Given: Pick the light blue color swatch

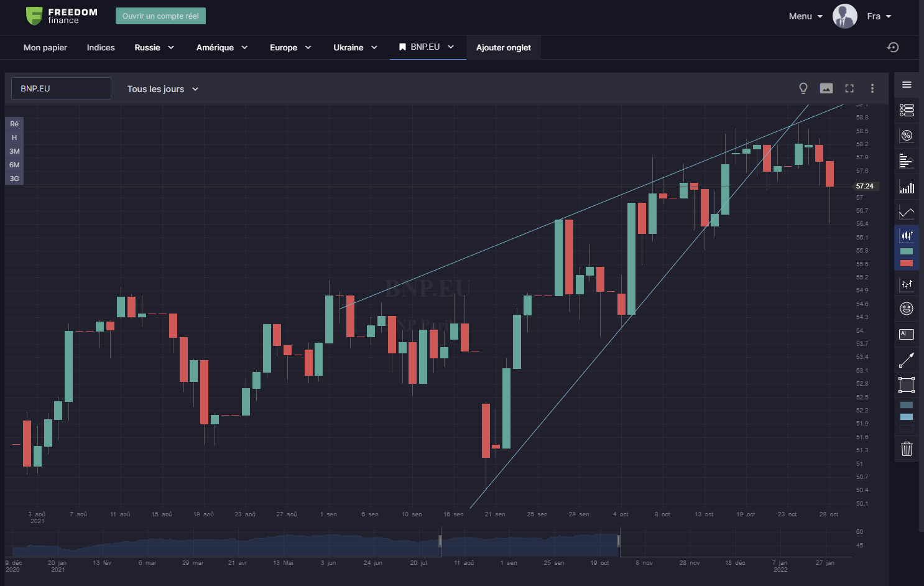Looking at the screenshot, I should click(x=907, y=417).
